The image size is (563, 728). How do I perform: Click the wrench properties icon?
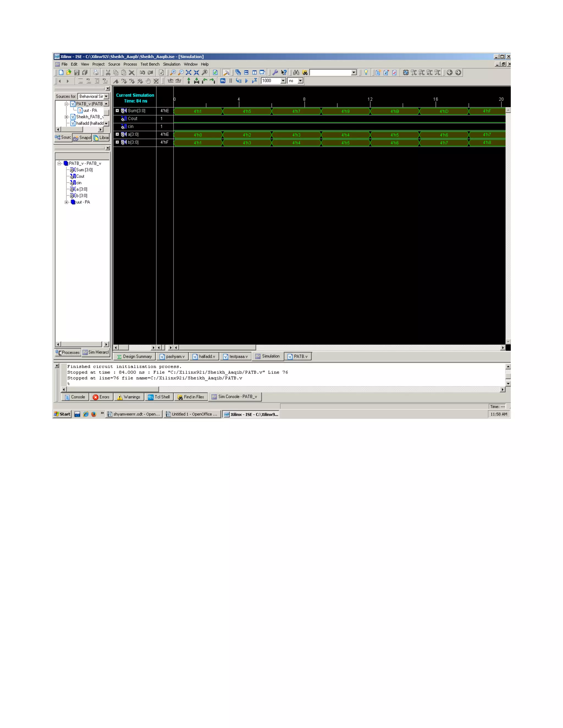click(x=275, y=72)
